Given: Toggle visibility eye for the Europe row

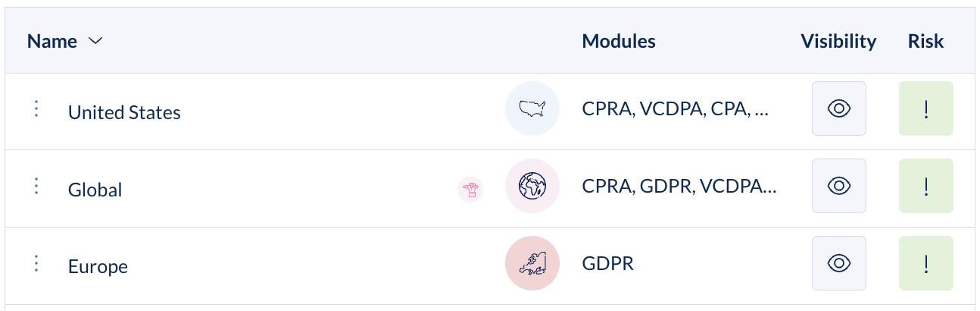Looking at the screenshot, I should click(x=838, y=263).
